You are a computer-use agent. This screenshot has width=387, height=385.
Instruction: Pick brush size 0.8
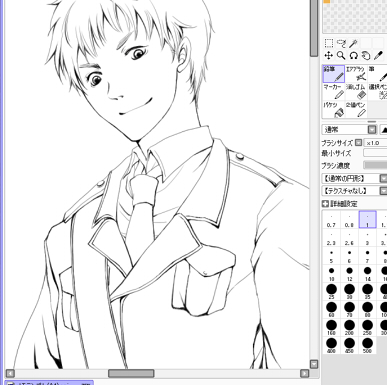click(x=349, y=220)
